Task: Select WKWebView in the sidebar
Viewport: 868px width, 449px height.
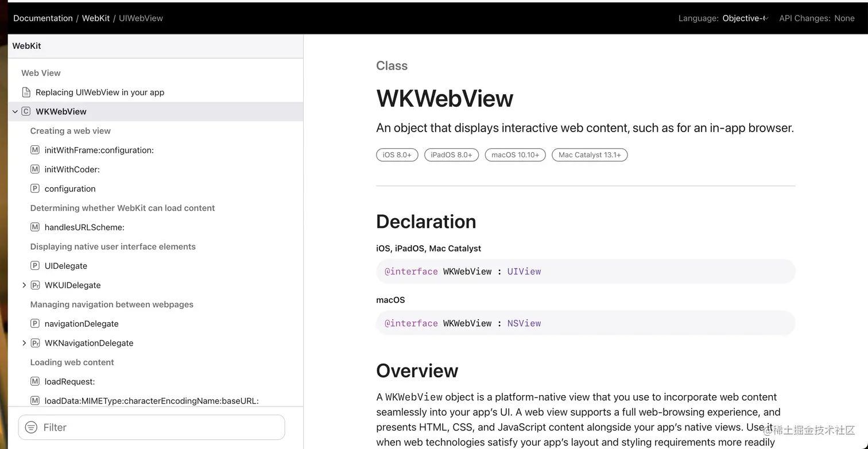Action: coord(61,111)
